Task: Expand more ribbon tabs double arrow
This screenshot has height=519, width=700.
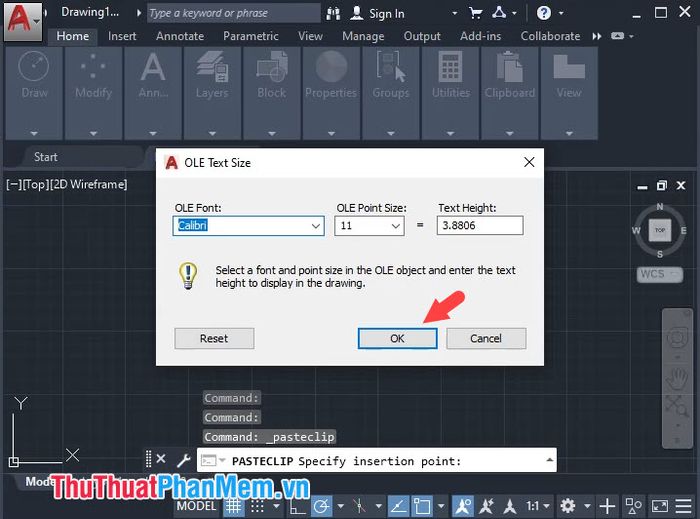Action: 597,36
